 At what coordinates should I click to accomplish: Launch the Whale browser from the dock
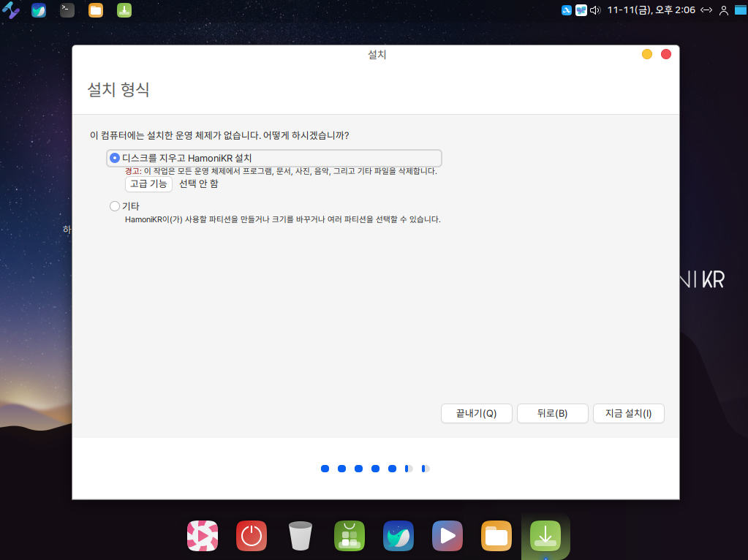[398, 536]
